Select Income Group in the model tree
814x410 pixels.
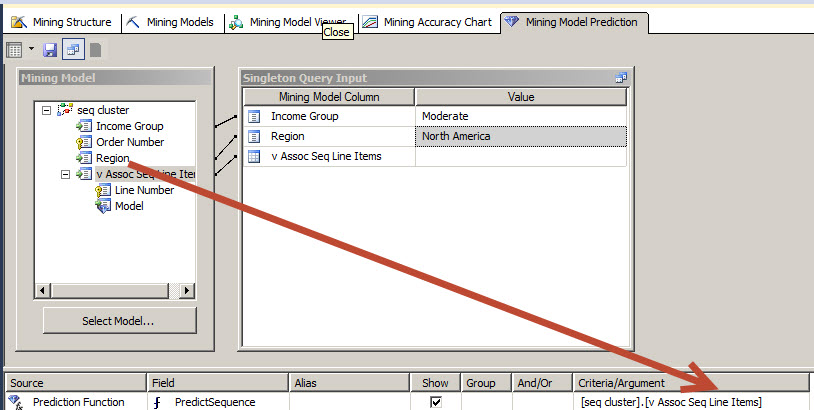click(130, 126)
